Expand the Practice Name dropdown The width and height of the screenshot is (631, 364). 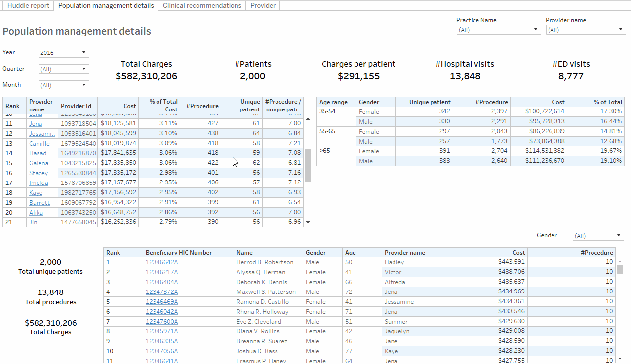499,30
